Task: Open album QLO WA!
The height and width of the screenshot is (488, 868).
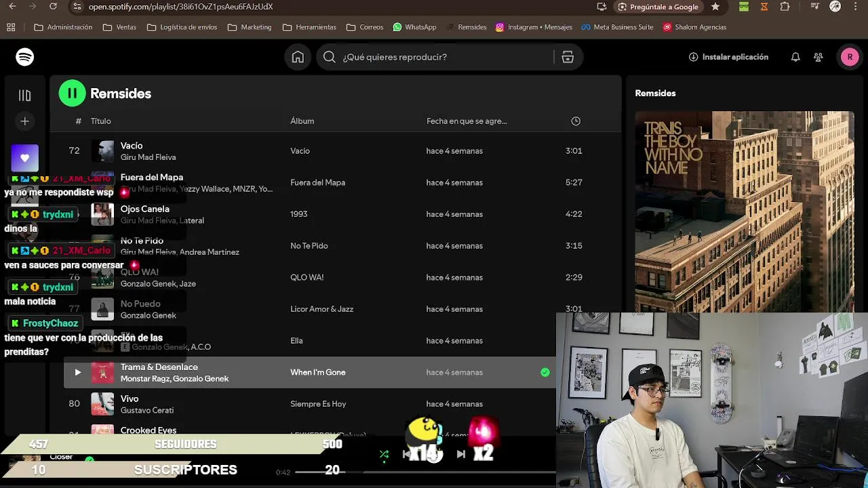Action: pos(307,277)
